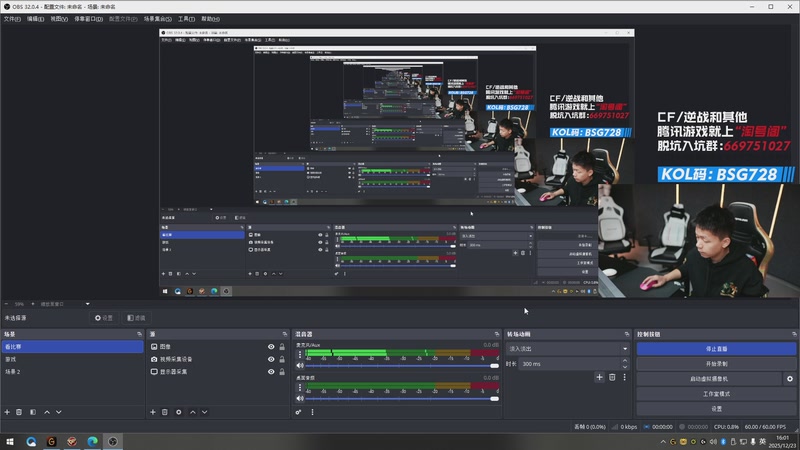800x450 pixels.
Task: Open the 停靠窗口 menu
Action: 89,19
